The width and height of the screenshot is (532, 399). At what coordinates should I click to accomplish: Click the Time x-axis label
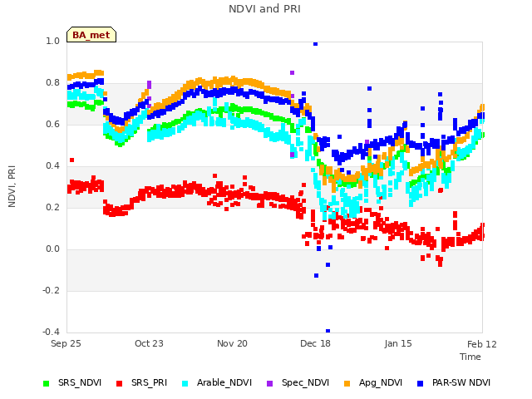[x=470, y=357]
